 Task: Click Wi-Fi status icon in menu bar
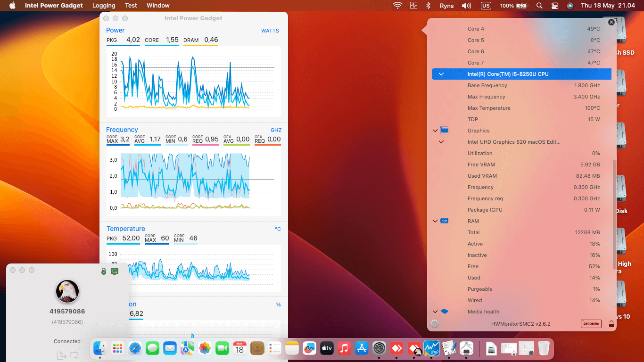(397, 6)
